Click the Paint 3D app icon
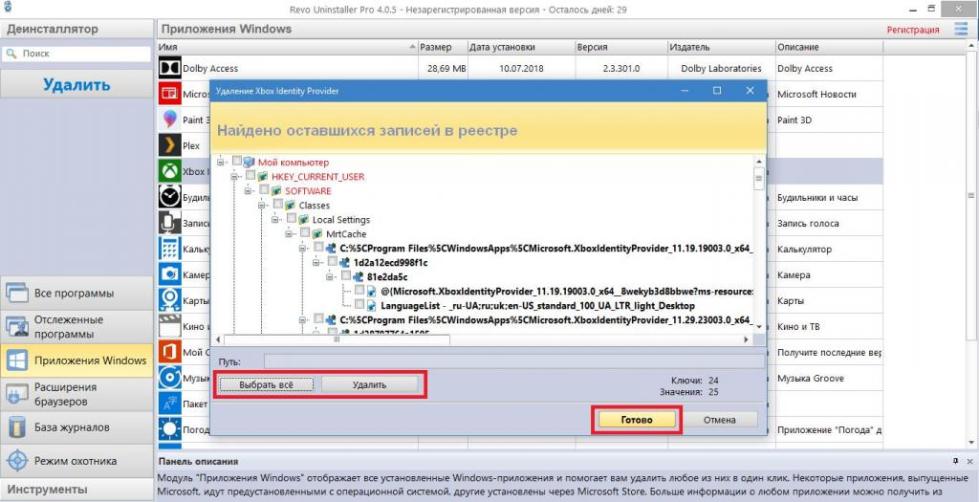Screen dimensions: 979x502 pos(169,119)
